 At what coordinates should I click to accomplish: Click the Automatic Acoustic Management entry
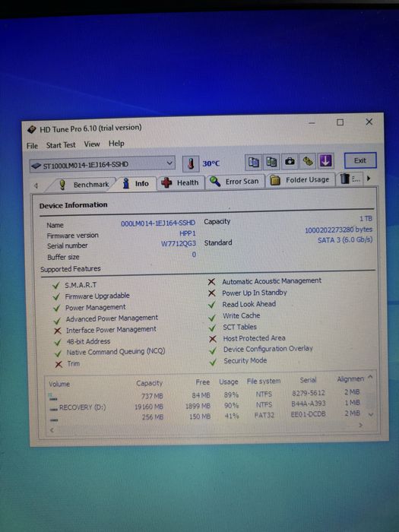pos(272,281)
